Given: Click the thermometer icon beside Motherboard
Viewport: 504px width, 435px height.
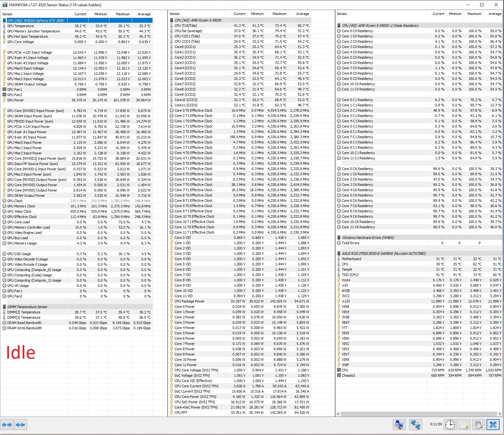Looking at the screenshot, I should click(x=339, y=259).
